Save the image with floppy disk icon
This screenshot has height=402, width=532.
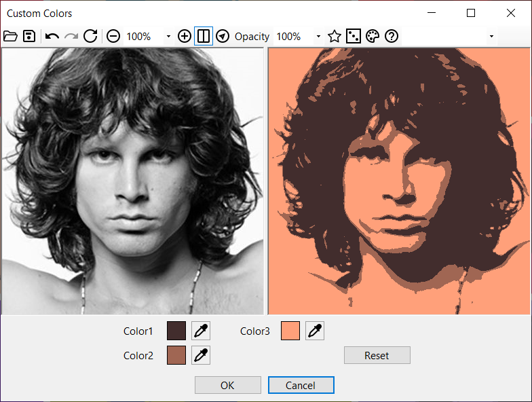tap(29, 36)
